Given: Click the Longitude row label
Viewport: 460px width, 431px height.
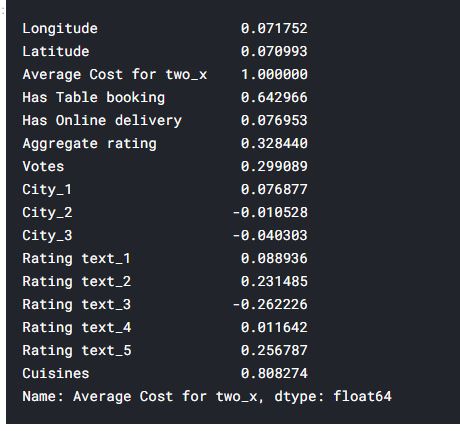Looking at the screenshot, I should click(x=60, y=29).
